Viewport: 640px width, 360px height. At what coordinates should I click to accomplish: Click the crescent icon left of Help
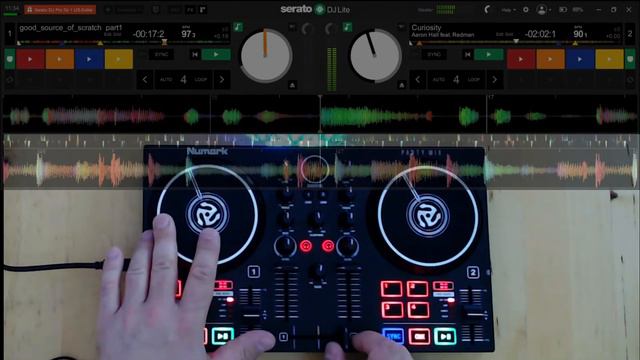487,9
